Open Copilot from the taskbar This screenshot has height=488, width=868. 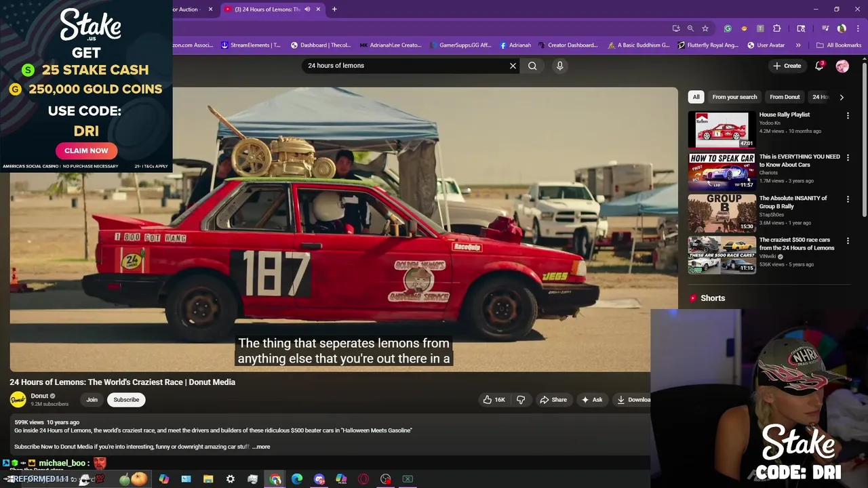tap(163, 479)
